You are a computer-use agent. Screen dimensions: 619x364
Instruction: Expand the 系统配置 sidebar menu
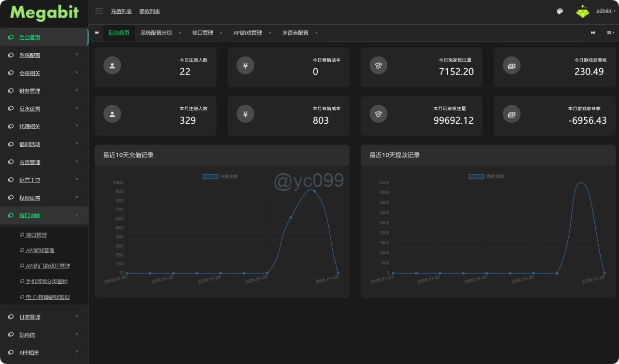tap(44, 55)
